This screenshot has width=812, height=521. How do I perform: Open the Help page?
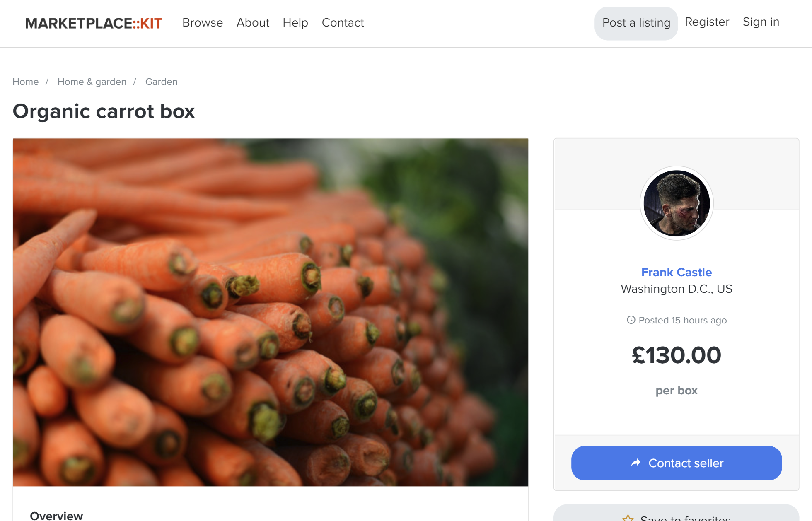click(x=295, y=22)
